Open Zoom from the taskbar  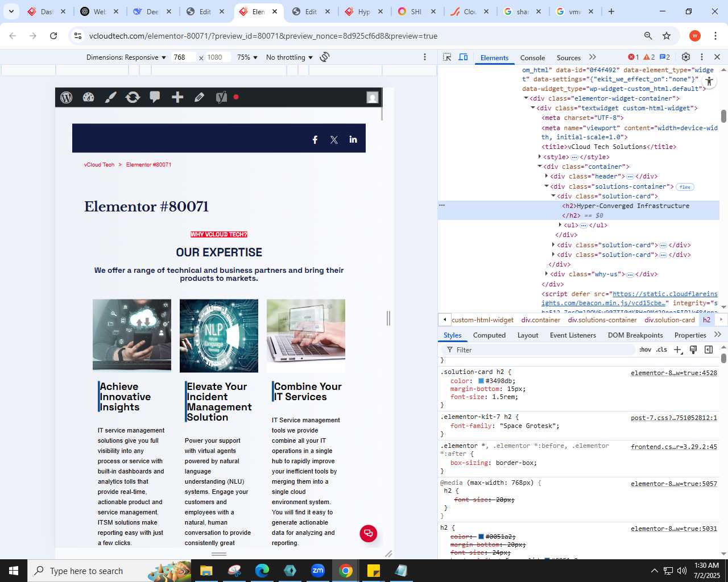(x=318, y=571)
